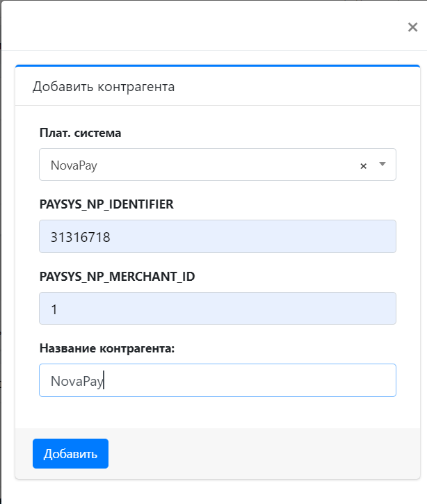Click the PAYSYS_NP_MERCHANT_ID label
Screen dimensions: 427x504
[117, 277]
